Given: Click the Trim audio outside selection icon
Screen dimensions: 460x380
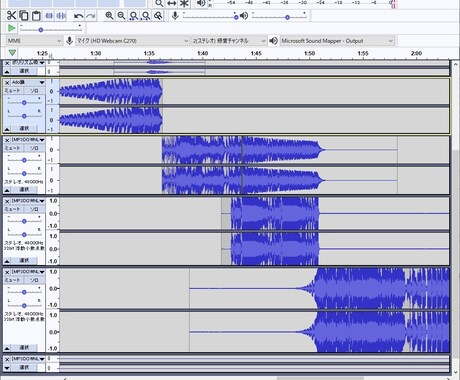Looking at the screenshot, I should [49, 16].
